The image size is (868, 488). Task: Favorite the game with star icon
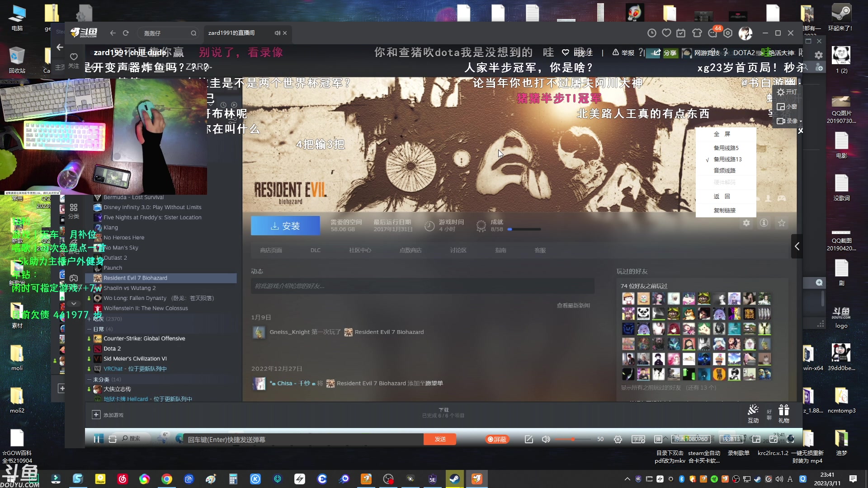click(x=782, y=223)
